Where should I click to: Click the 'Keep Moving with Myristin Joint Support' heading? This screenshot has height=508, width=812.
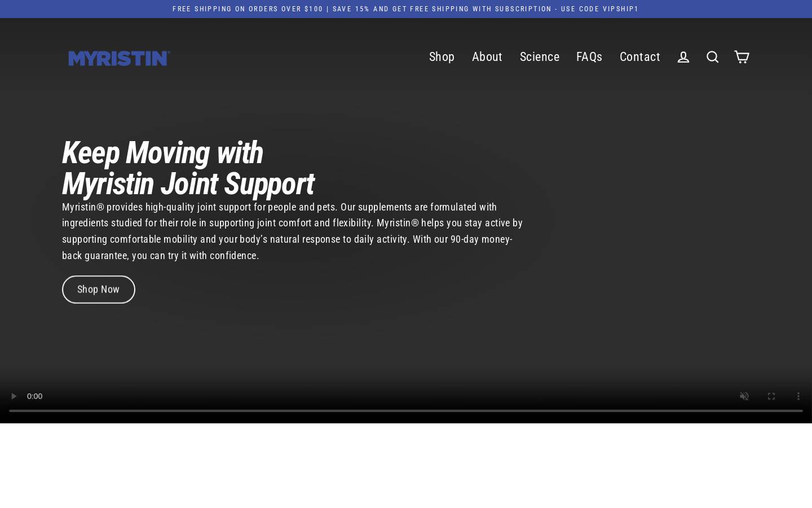point(188,168)
